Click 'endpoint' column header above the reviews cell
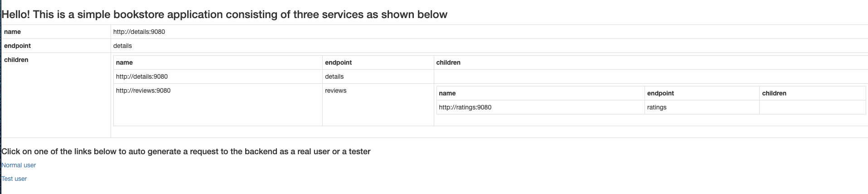 (x=378, y=62)
